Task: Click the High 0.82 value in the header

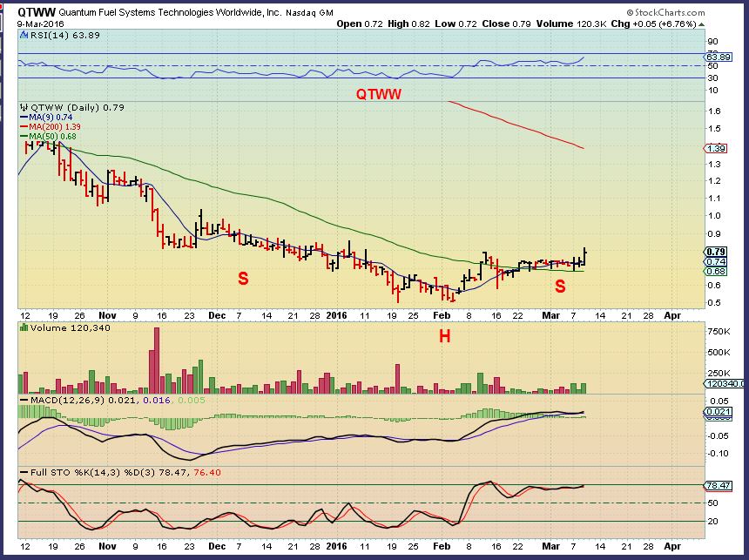Action: point(408,24)
